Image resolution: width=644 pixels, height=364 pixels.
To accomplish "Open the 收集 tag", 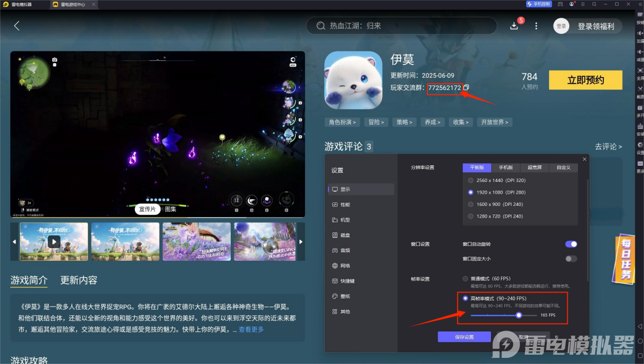I will point(461,122).
